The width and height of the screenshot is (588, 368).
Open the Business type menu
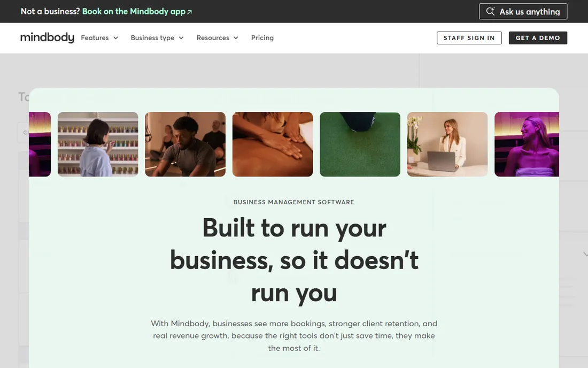pos(157,38)
